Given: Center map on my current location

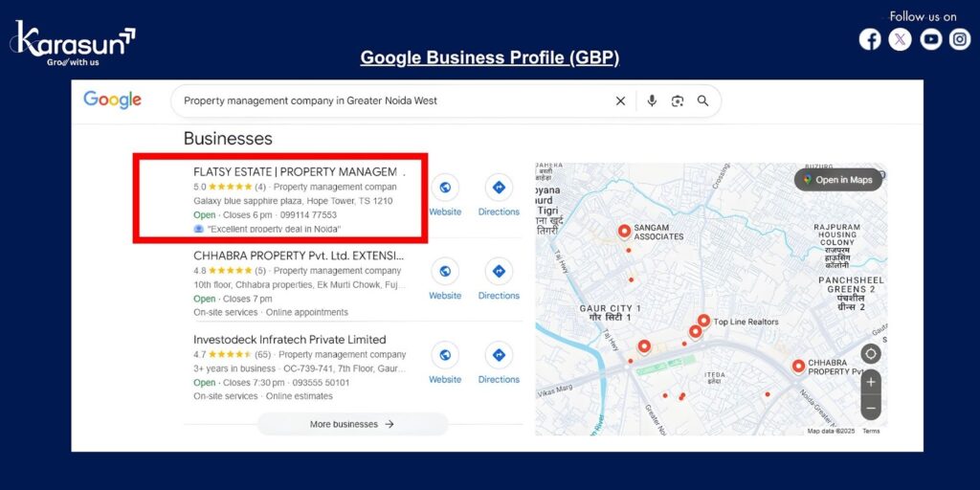Looking at the screenshot, I should click(x=870, y=354).
